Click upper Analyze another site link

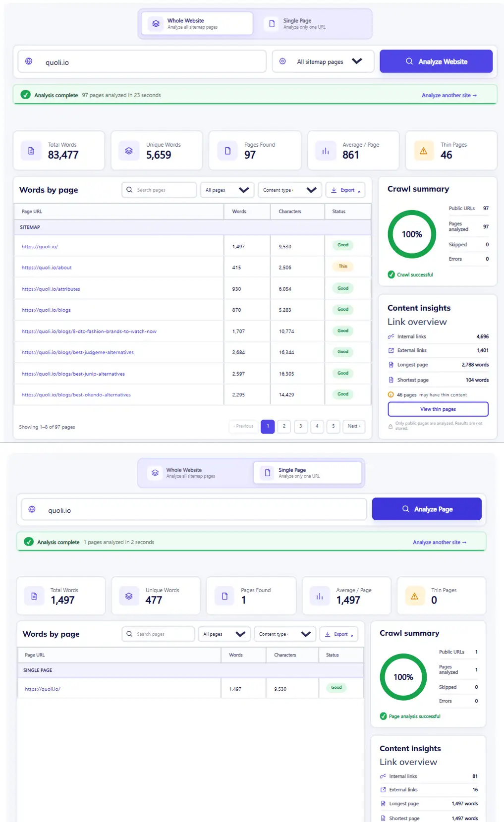click(x=449, y=95)
